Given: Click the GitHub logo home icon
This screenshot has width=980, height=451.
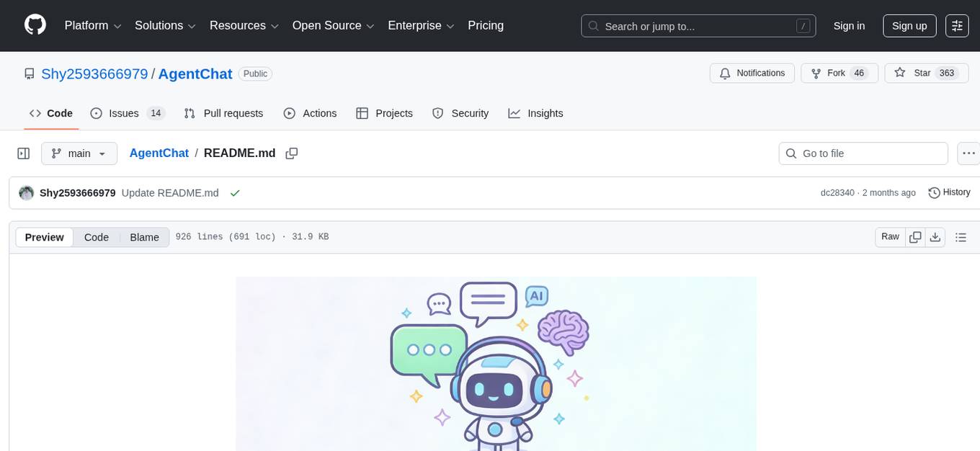Looking at the screenshot, I should (35, 25).
